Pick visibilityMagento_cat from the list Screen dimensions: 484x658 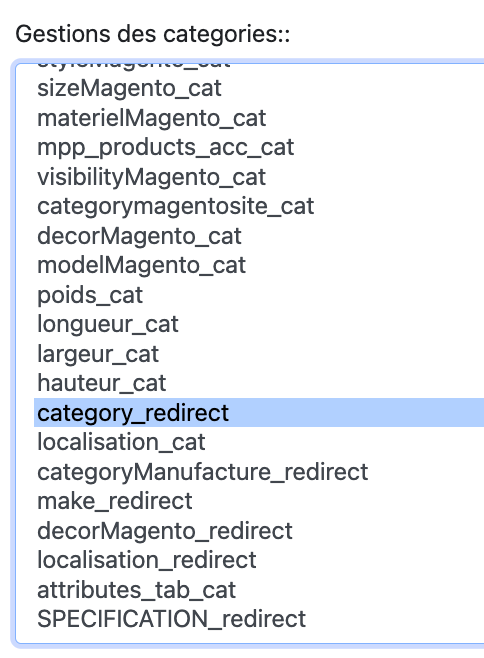[259, 177]
